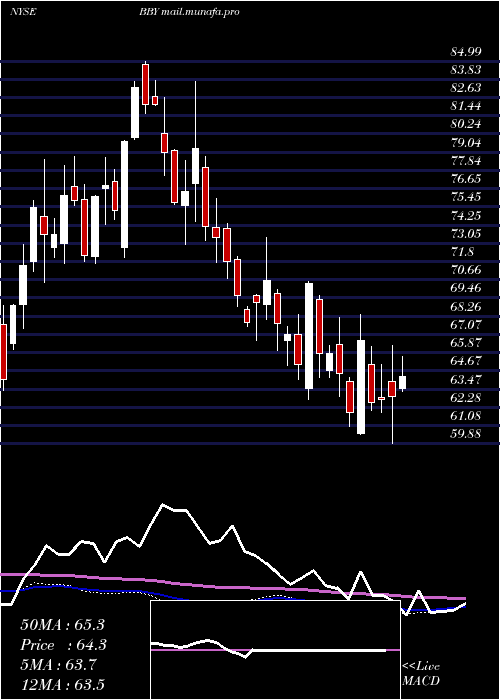Image resolution: width=500 pixels, height=700 pixels.
Task: Click the 12MA : 63.5 readout
Action: click(62, 684)
